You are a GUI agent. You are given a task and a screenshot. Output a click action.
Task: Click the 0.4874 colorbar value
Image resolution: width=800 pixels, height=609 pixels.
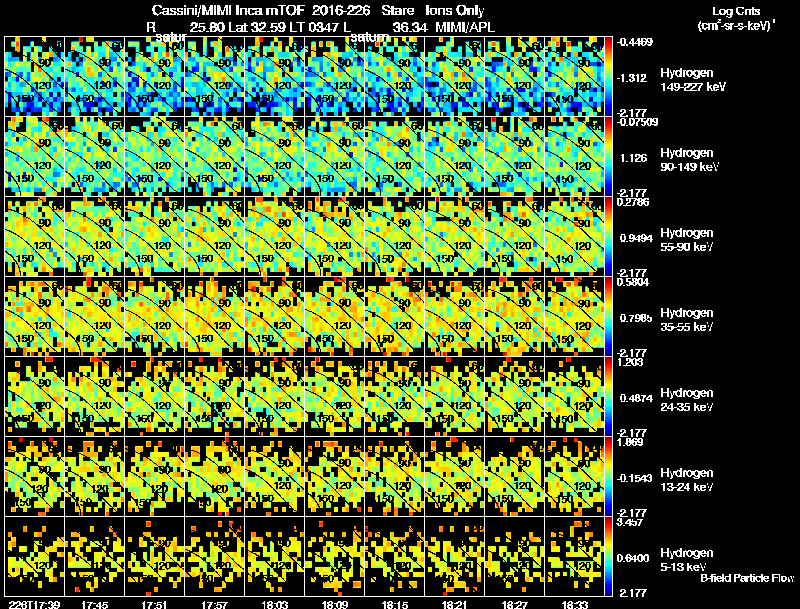pyautogui.click(x=636, y=398)
